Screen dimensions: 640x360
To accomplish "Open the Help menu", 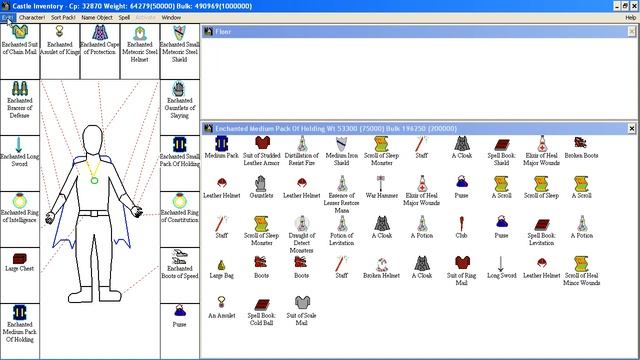I will point(631,18).
